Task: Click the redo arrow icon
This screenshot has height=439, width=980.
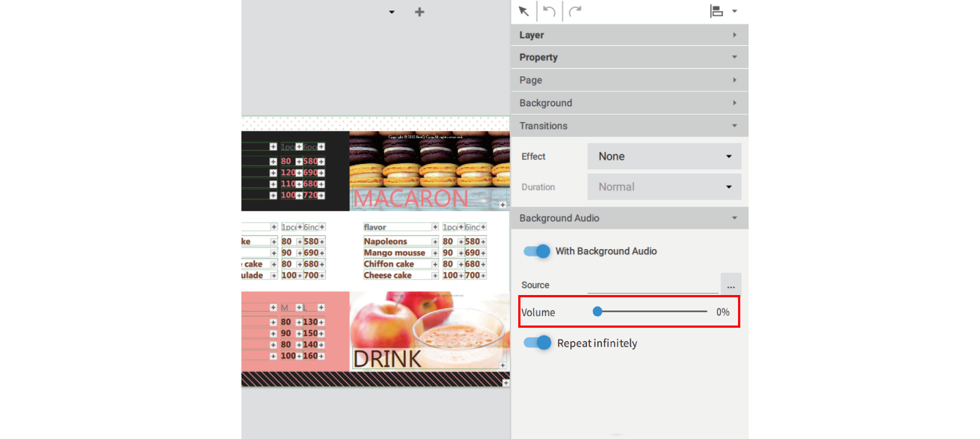Action: (x=575, y=11)
